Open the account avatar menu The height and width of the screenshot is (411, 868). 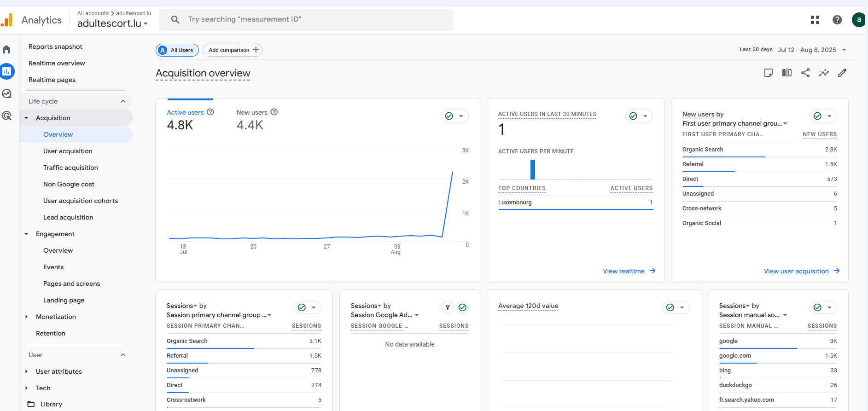pyautogui.click(x=859, y=20)
